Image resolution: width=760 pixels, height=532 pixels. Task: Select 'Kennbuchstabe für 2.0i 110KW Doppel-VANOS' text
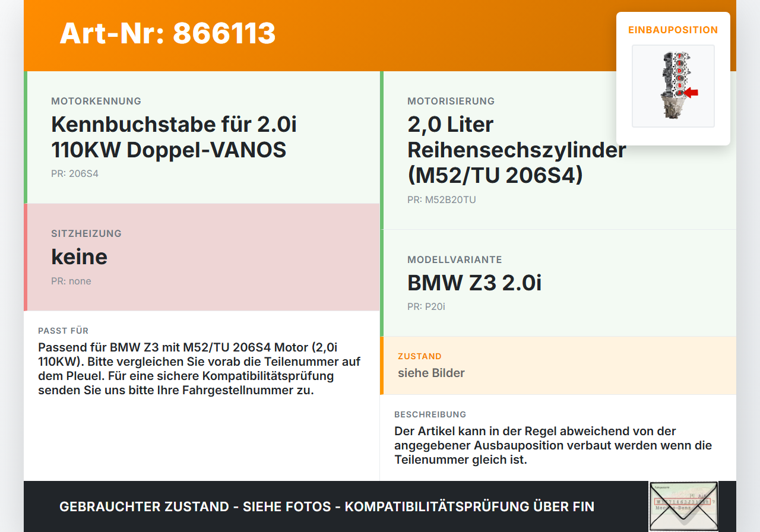(174, 137)
